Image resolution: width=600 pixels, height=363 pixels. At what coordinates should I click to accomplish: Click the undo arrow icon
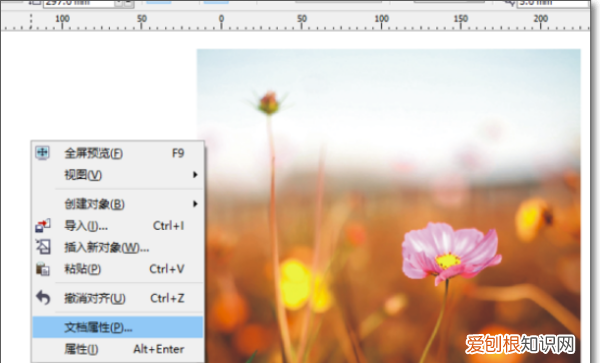click(43, 298)
